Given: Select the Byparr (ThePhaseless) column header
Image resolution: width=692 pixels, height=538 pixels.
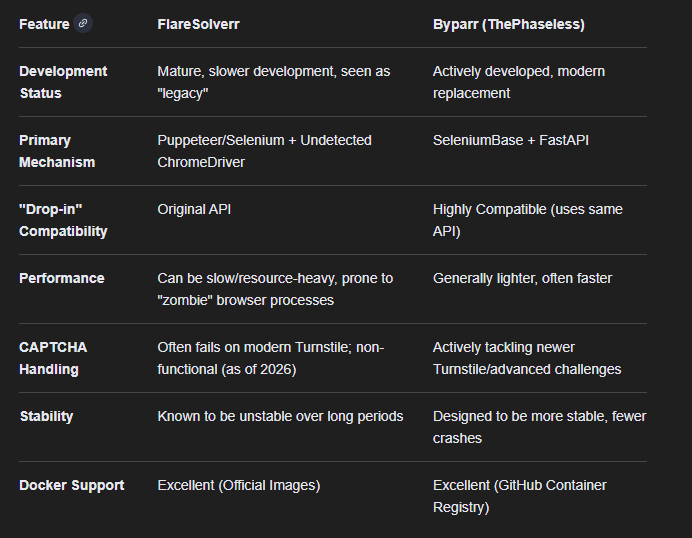Looking at the screenshot, I should click(x=508, y=24).
